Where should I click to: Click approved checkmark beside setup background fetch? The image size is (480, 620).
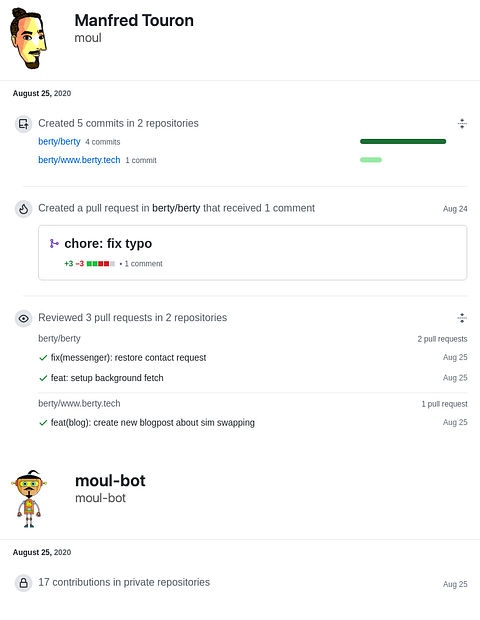(x=43, y=378)
